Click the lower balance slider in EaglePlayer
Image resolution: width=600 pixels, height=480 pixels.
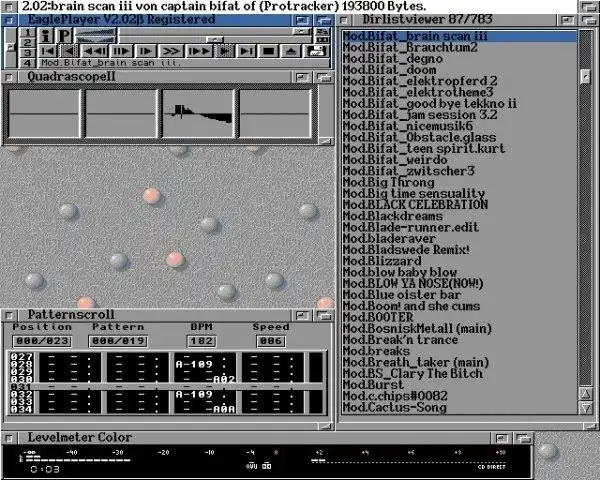pos(96,39)
